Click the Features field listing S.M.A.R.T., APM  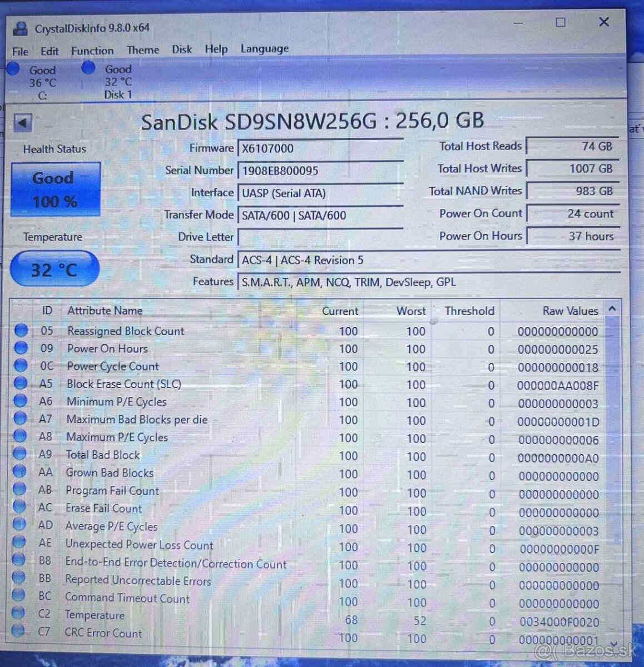(x=429, y=282)
